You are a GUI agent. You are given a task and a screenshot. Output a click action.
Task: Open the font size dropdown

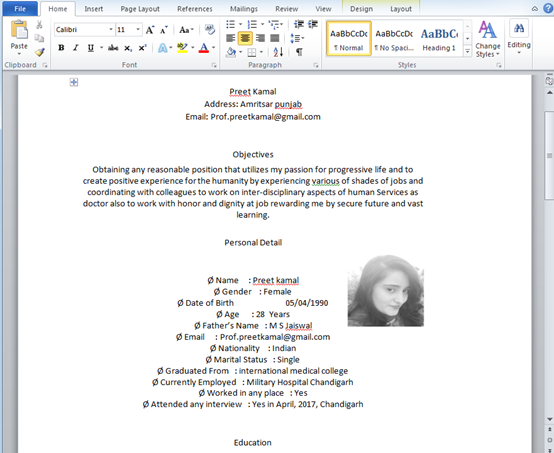[x=138, y=30]
